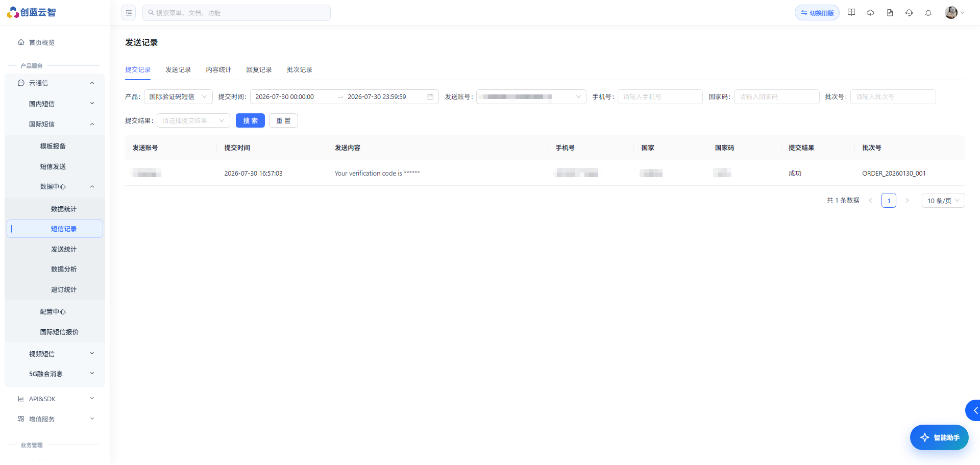Viewport: 980px width, 465px height.
Task: Click the start date 2026-07-30 00:00:00
Action: pos(284,97)
